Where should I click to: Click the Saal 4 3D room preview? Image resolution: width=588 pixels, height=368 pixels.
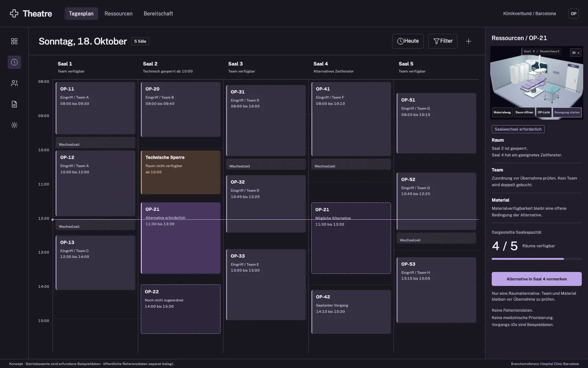tap(537, 83)
